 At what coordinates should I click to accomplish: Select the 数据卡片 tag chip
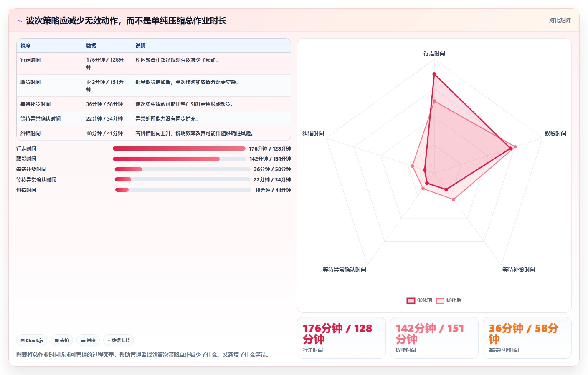pos(119,340)
